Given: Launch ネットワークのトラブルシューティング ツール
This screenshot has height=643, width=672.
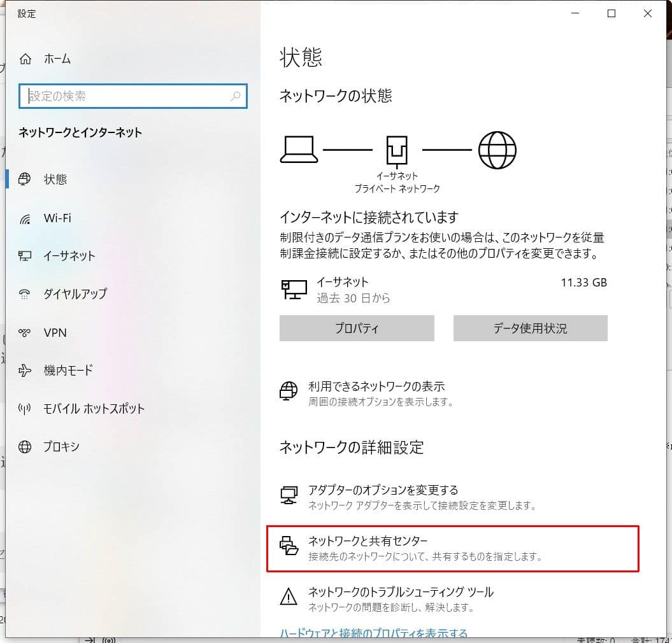Looking at the screenshot, I should (401, 593).
